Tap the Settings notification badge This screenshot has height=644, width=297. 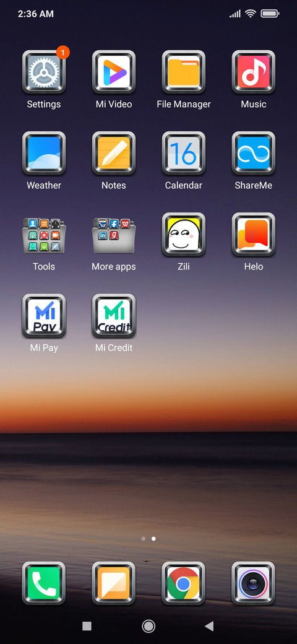pos(62,52)
